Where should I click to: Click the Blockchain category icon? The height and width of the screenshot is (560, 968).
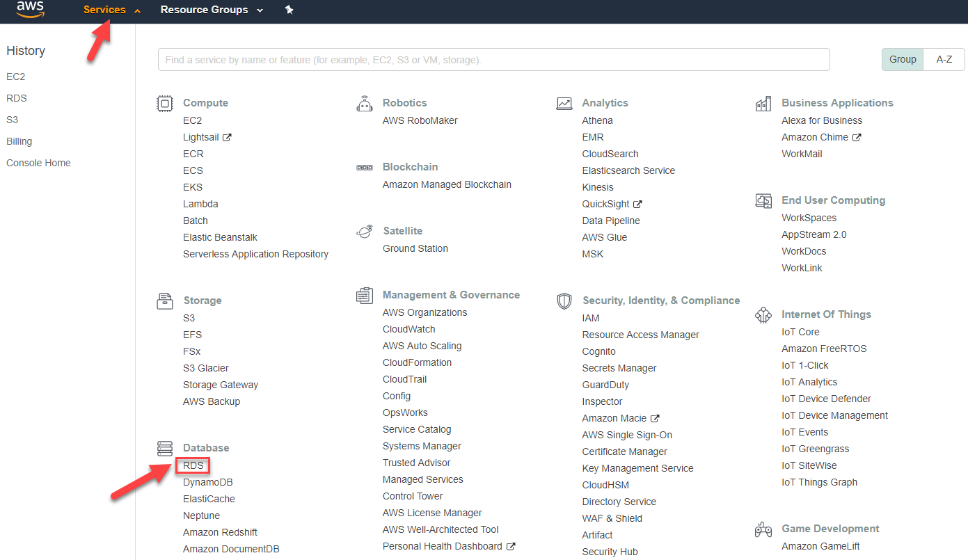tap(364, 168)
